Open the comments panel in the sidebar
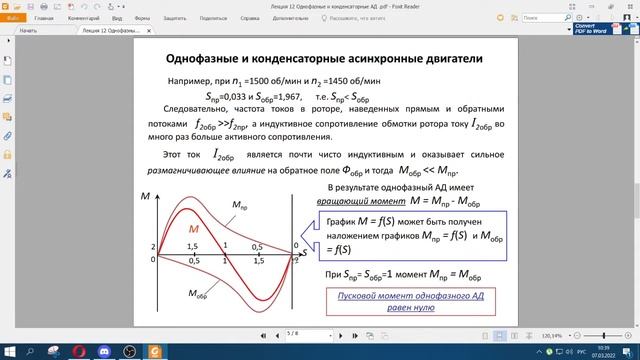Viewport: 640px width, 360px height. (7, 118)
